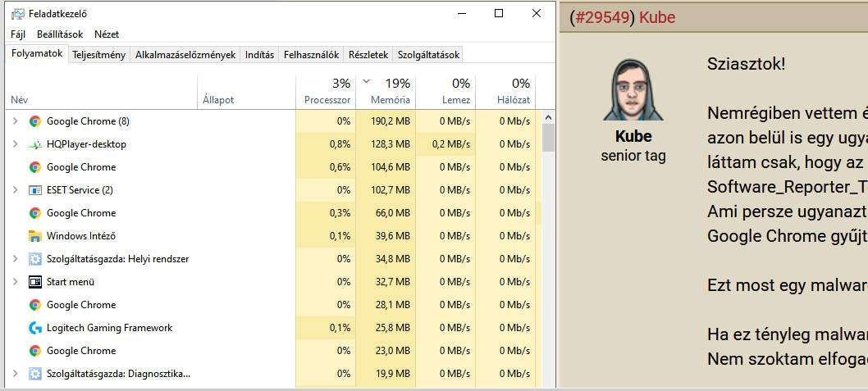
Task: Click Chrome icon in 28,1 MB row
Action: (35, 305)
